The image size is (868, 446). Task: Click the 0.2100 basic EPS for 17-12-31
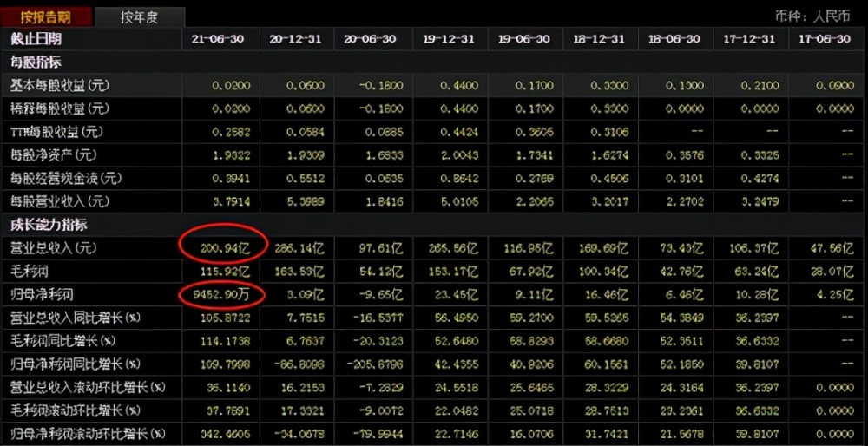[759, 86]
